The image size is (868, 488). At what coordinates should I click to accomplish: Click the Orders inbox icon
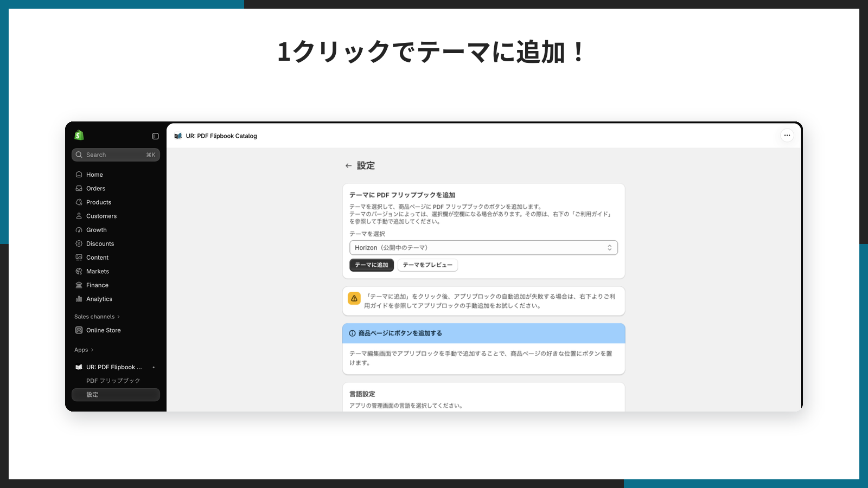pos(79,188)
